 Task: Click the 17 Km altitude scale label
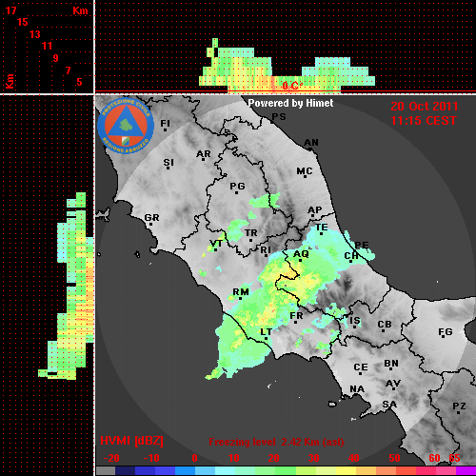click(x=10, y=10)
